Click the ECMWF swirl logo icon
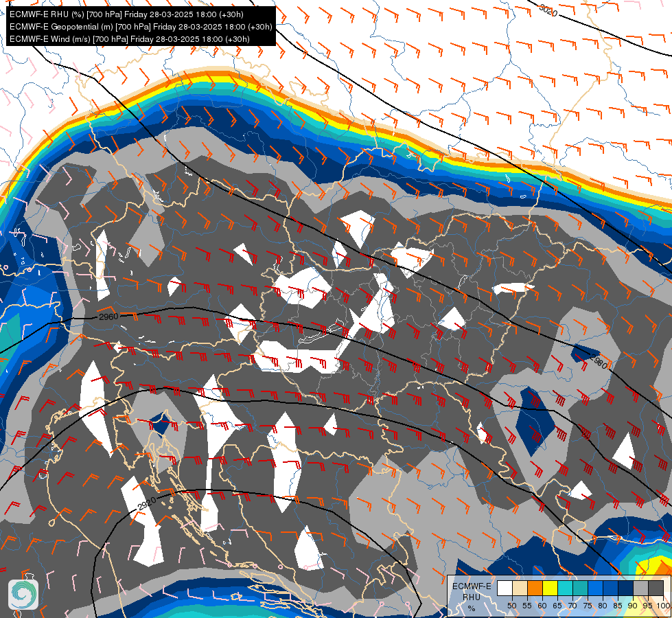The image size is (672, 618). pos(23,595)
